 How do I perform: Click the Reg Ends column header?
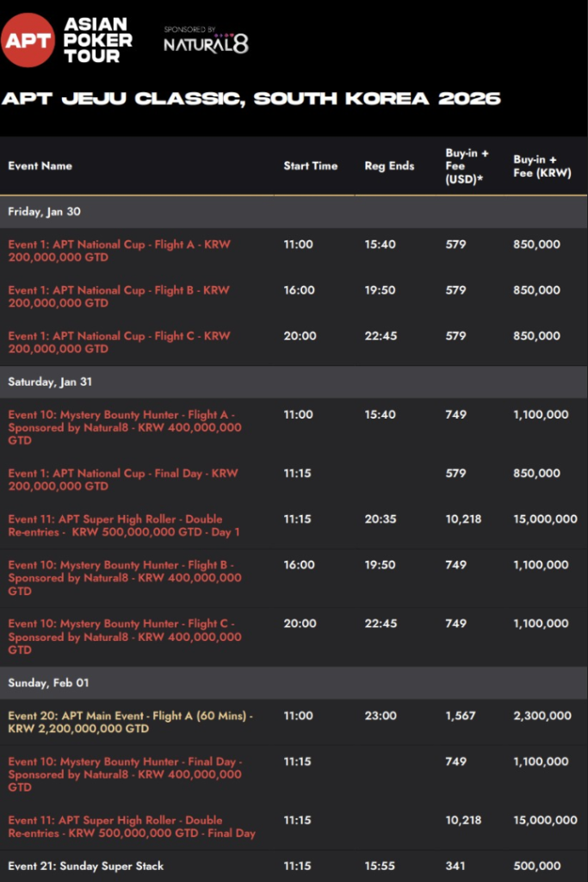point(389,165)
